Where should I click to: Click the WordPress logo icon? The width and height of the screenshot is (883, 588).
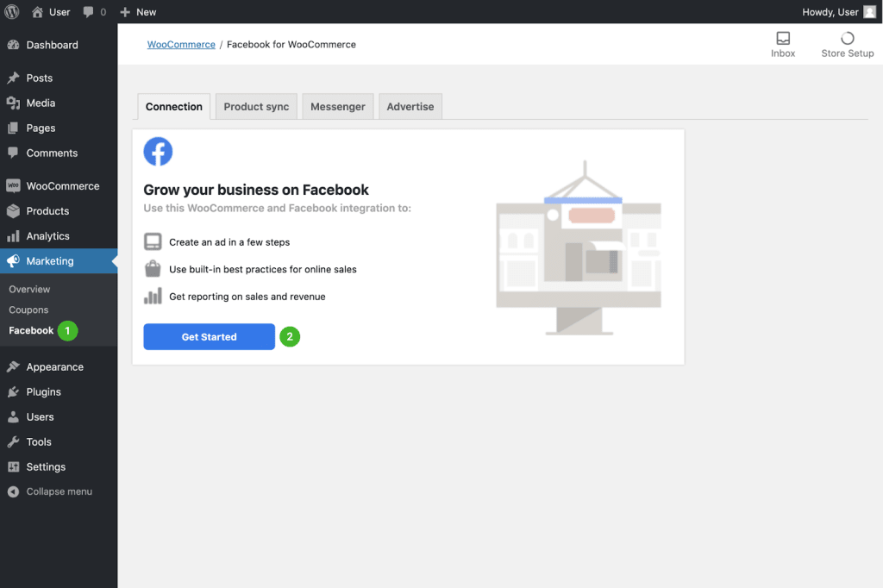click(x=12, y=12)
